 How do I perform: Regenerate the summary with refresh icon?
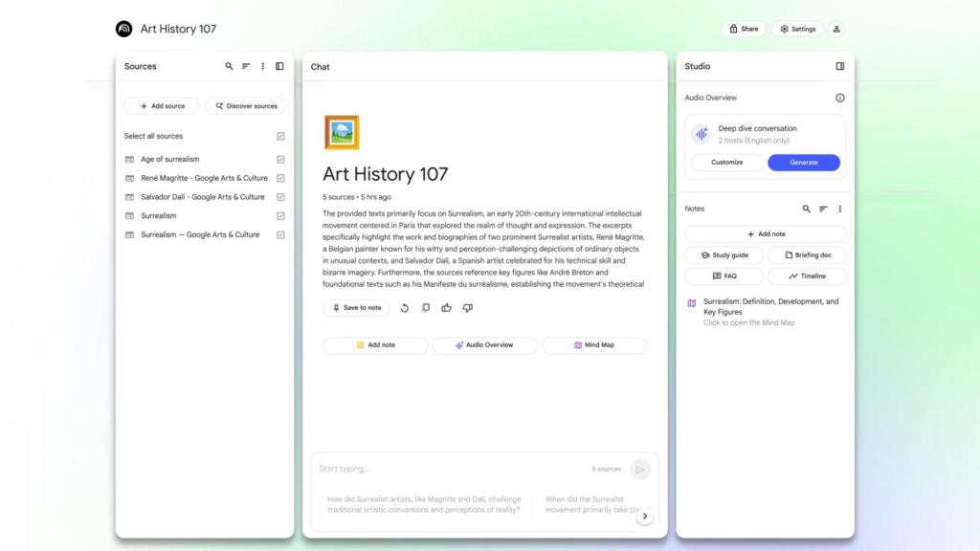pyautogui.click(x=405, y=308)
